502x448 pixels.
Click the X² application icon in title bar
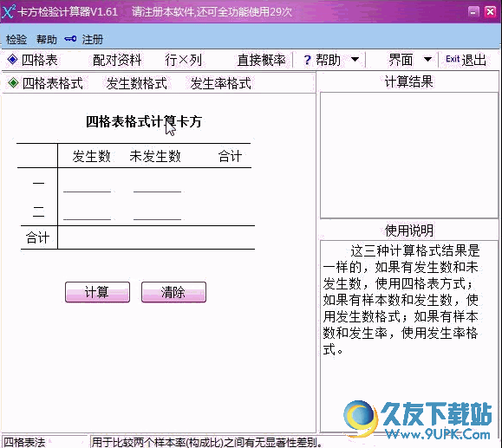(9, 12)
